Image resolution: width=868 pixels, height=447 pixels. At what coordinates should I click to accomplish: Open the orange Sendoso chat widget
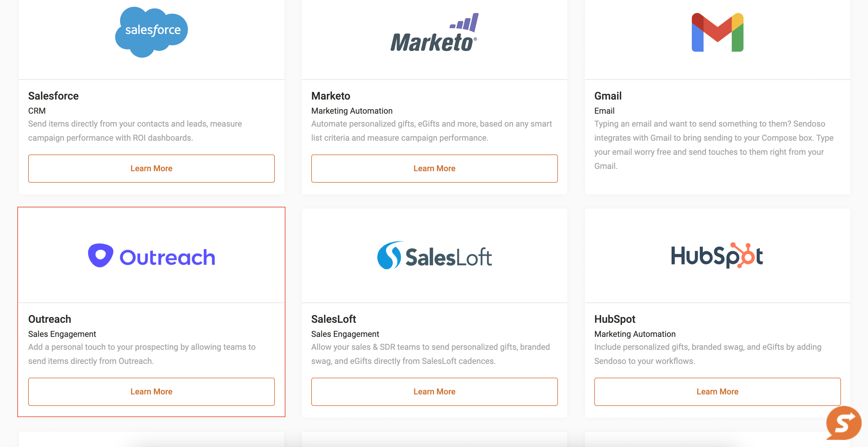[843, 423]
